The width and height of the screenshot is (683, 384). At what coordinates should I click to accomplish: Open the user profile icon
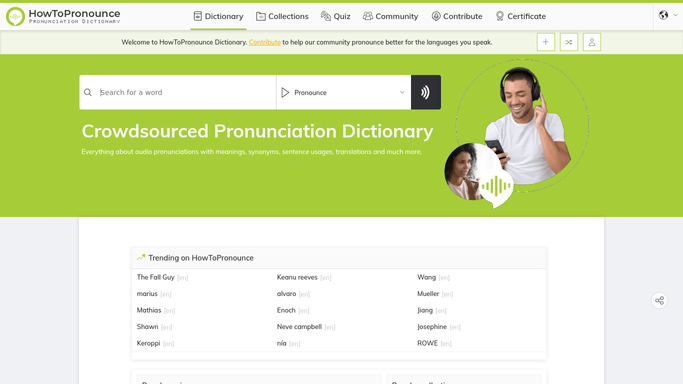[592, 42]
